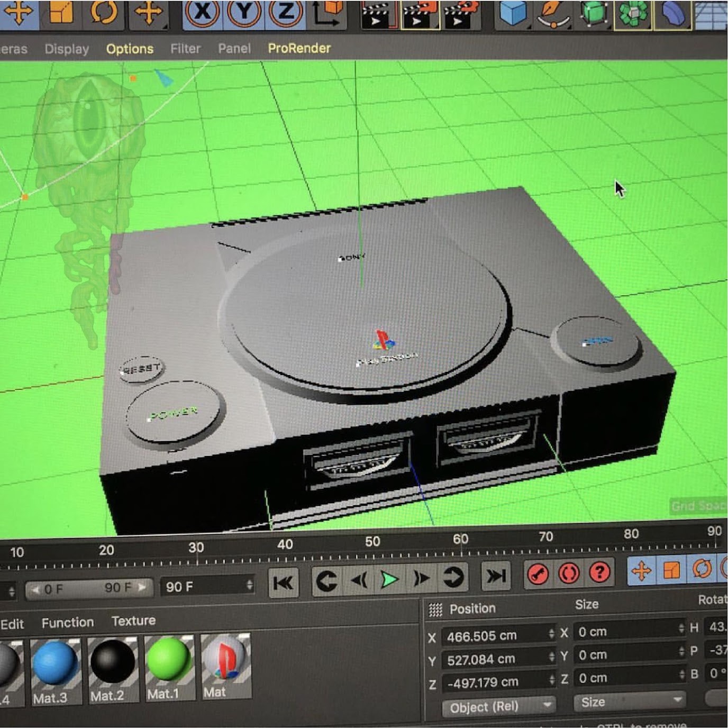Viewport: 728px width, 728px height.
Task: Click the 0 F to 90 F range slider
Action: click(88, 588)
